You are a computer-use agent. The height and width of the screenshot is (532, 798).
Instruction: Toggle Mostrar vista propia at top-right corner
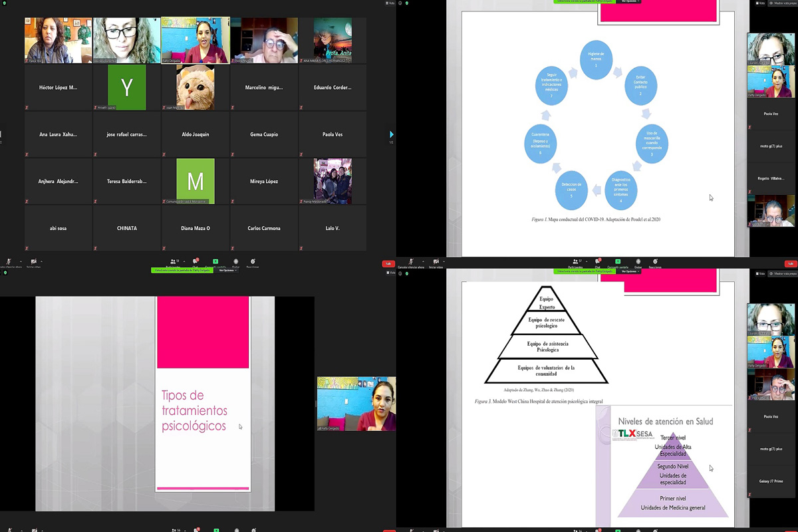[785, 3]
